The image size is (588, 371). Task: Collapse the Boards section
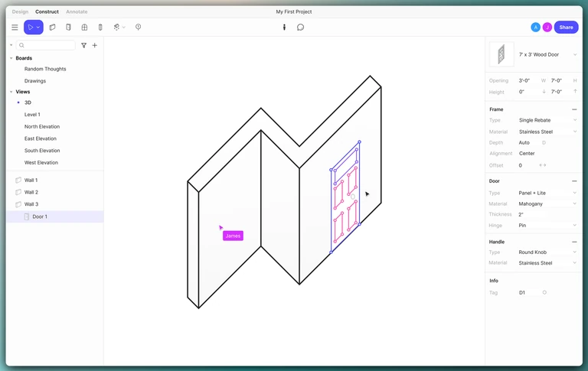tap(11, 58)
